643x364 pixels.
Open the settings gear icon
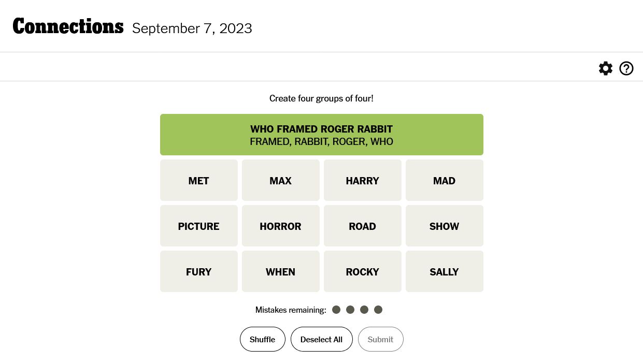click(605, 68)
